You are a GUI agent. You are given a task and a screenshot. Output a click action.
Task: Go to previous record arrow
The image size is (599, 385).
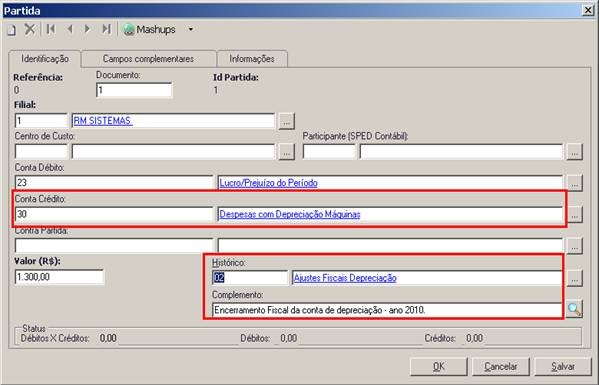click(x=70, y=29)
